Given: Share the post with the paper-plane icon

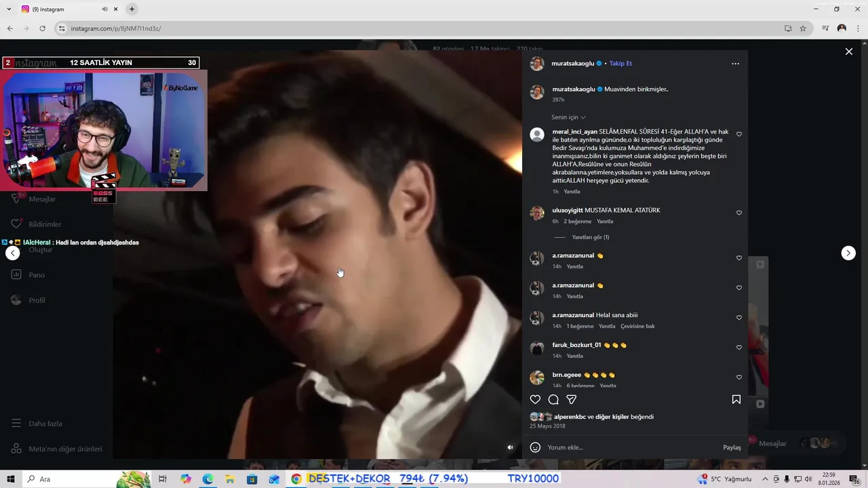Looking at the screenshot, I should click(572, 399).
